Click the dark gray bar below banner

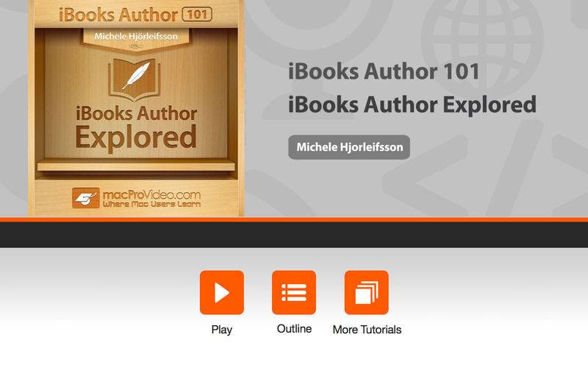tap(294, 234)
